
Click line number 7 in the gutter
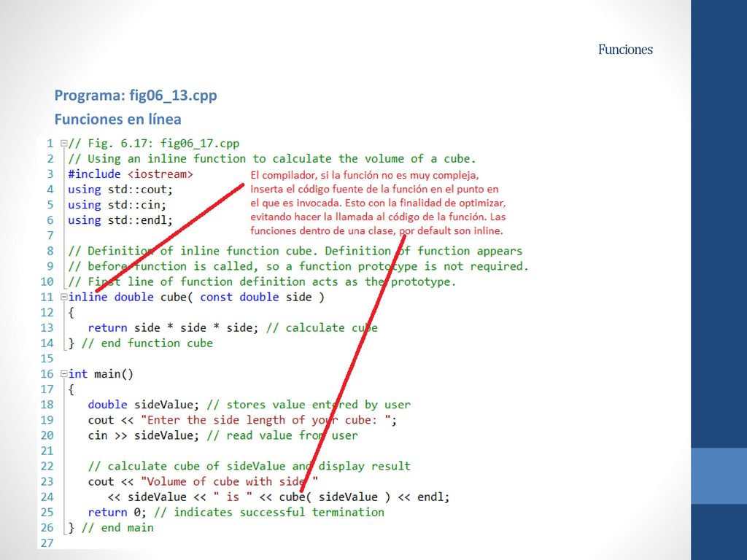click(x=50, y=236)
